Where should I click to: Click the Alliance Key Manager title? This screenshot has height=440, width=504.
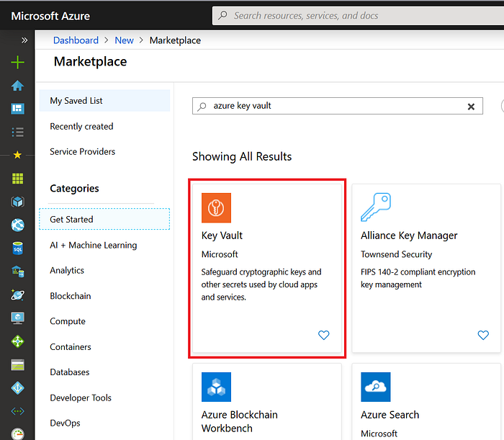(409, 235)
